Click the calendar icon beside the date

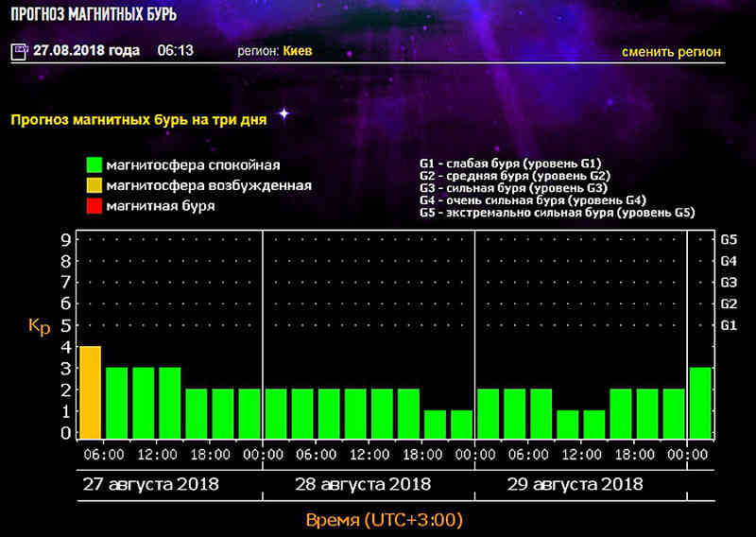pos(18,51)
